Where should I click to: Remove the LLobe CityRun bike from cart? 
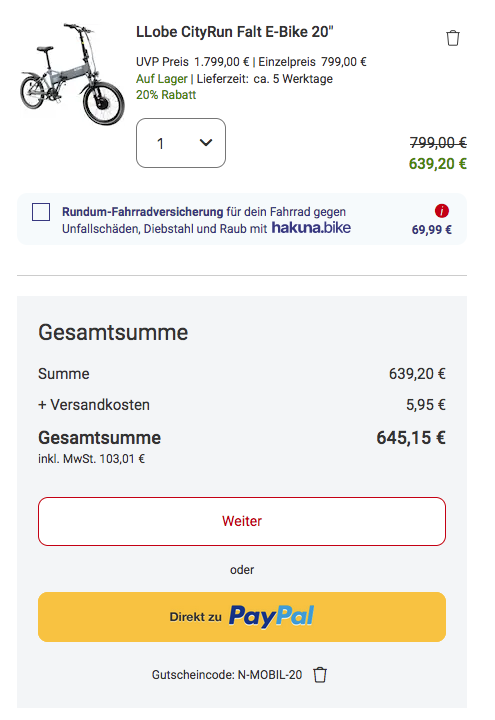pos(453,38)
